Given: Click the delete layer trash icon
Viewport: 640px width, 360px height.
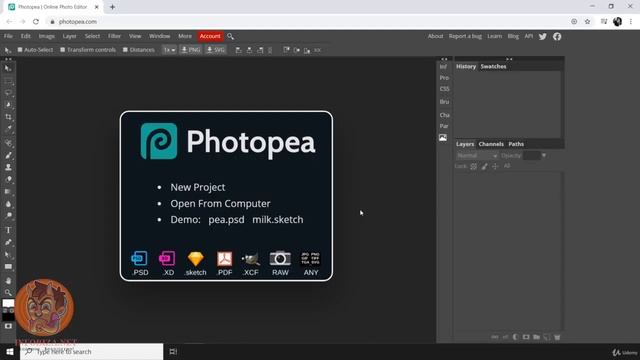Looking at the screenshot, I should coord(557,337).
